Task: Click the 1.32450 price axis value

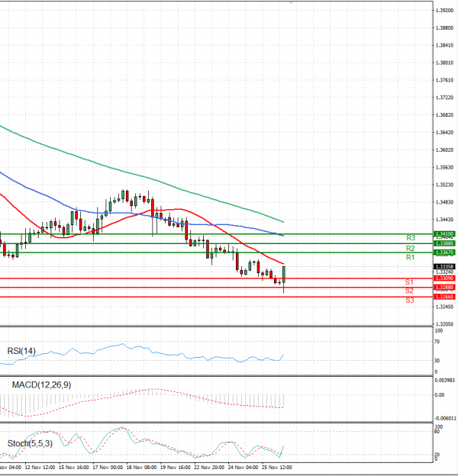Action: click(x=444, y=307)
